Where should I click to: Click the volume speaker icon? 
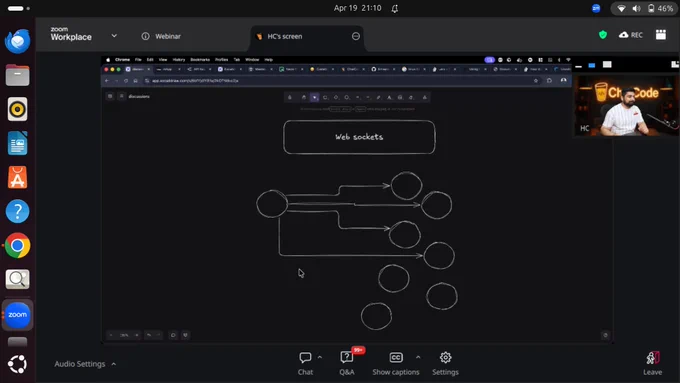[x=636, y=9]
